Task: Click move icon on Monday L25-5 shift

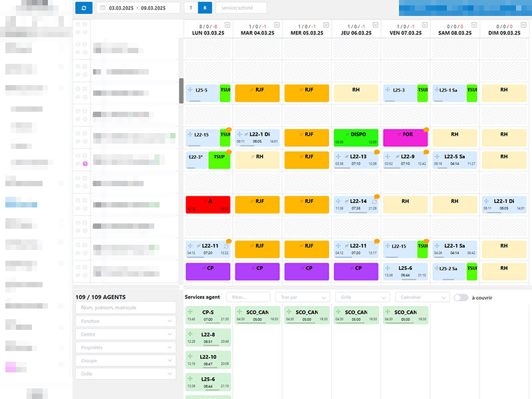Action: [191, 90]
